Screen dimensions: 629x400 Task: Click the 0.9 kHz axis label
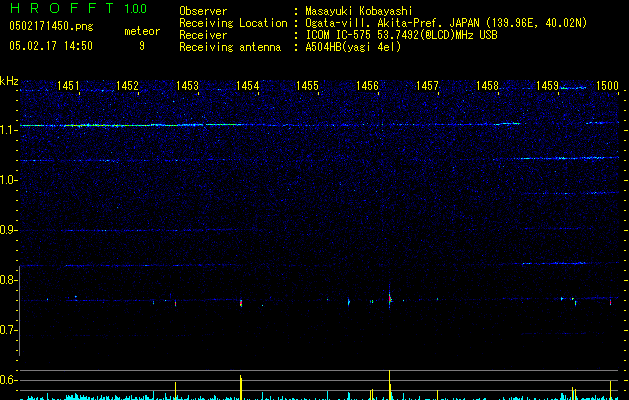9,230
